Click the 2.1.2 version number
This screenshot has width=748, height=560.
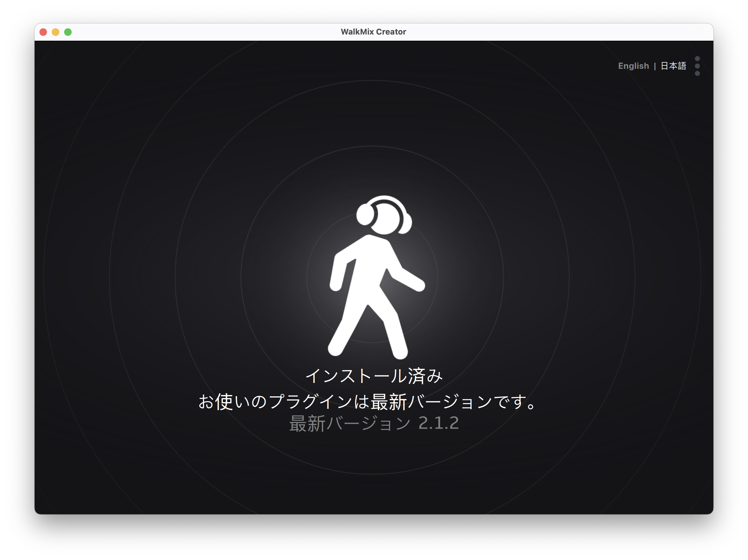coord(438,423)
